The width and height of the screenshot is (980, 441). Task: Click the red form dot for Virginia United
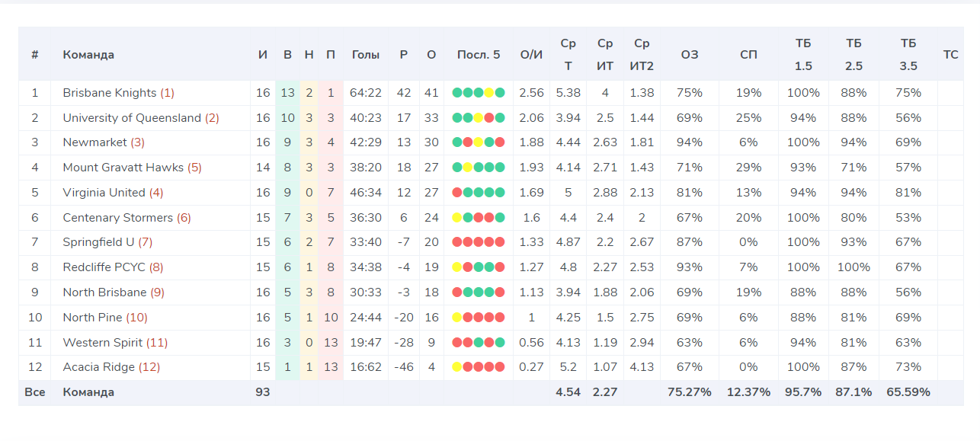457,193
